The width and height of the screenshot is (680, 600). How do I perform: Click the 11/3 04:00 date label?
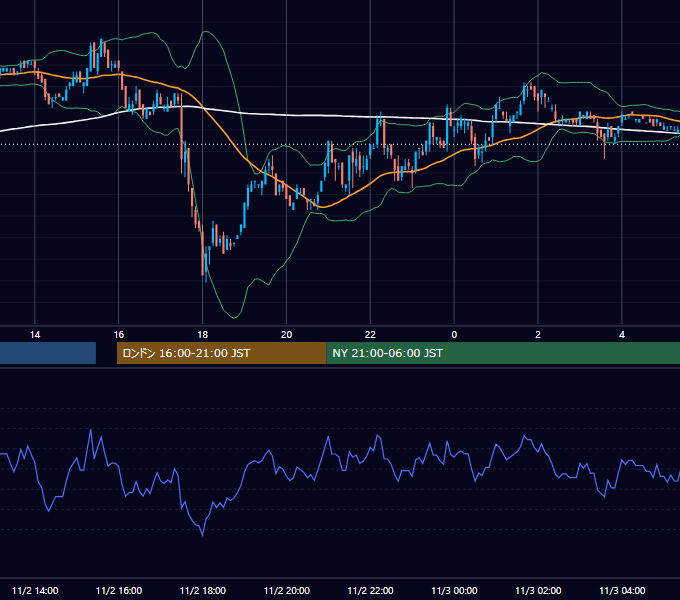tap(622, 590)
